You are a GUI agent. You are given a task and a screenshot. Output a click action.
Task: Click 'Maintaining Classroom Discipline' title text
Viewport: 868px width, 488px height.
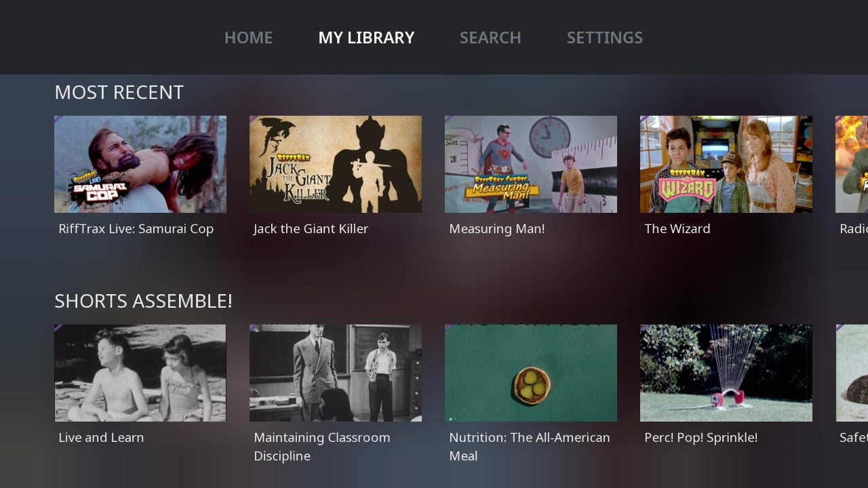(322, 447)
